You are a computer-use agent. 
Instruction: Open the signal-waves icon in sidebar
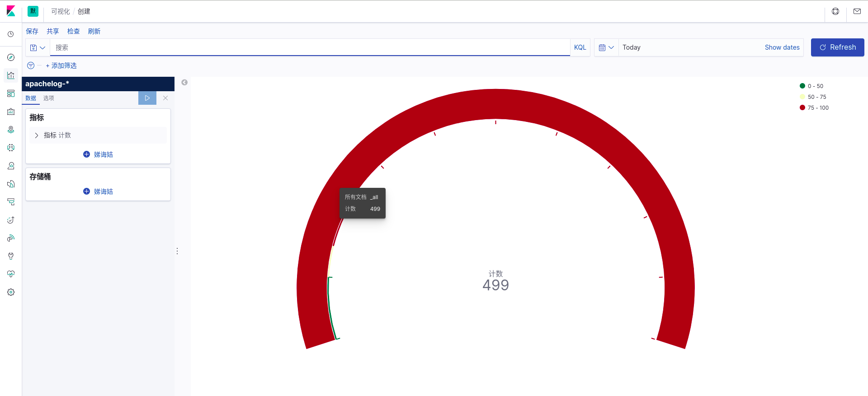[x=11, y=238]
